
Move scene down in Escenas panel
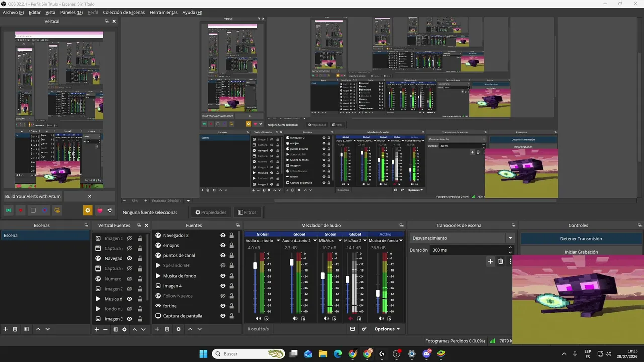(x=48, y=329)
